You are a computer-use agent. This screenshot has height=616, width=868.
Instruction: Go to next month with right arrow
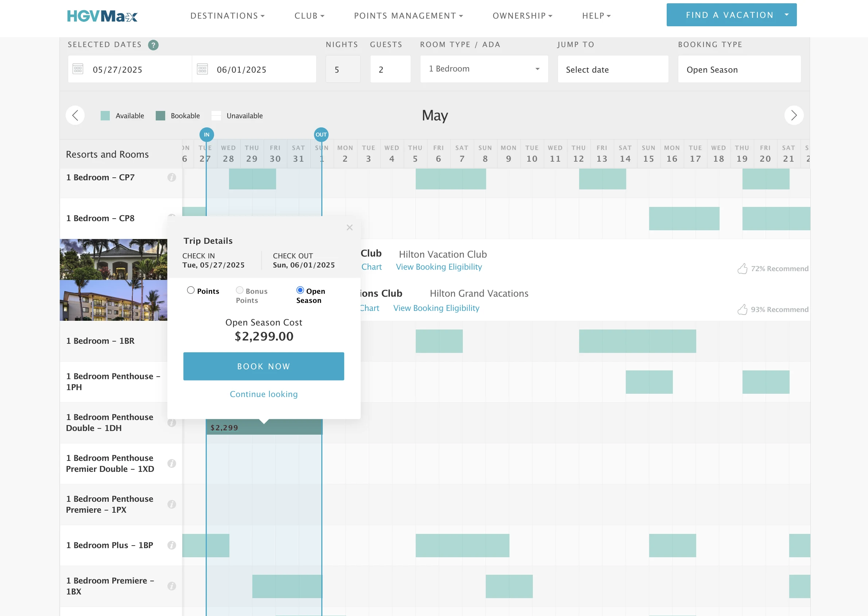(x=794, y=115)
